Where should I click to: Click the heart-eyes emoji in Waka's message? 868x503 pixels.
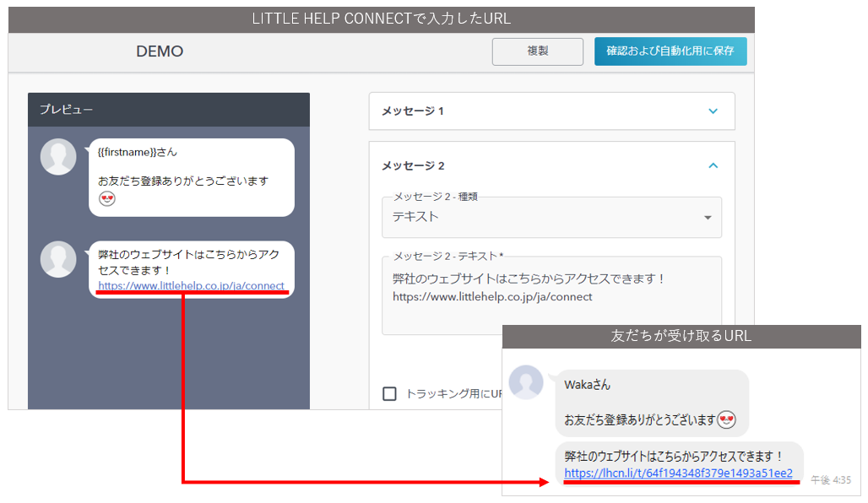tap(726, 419)
